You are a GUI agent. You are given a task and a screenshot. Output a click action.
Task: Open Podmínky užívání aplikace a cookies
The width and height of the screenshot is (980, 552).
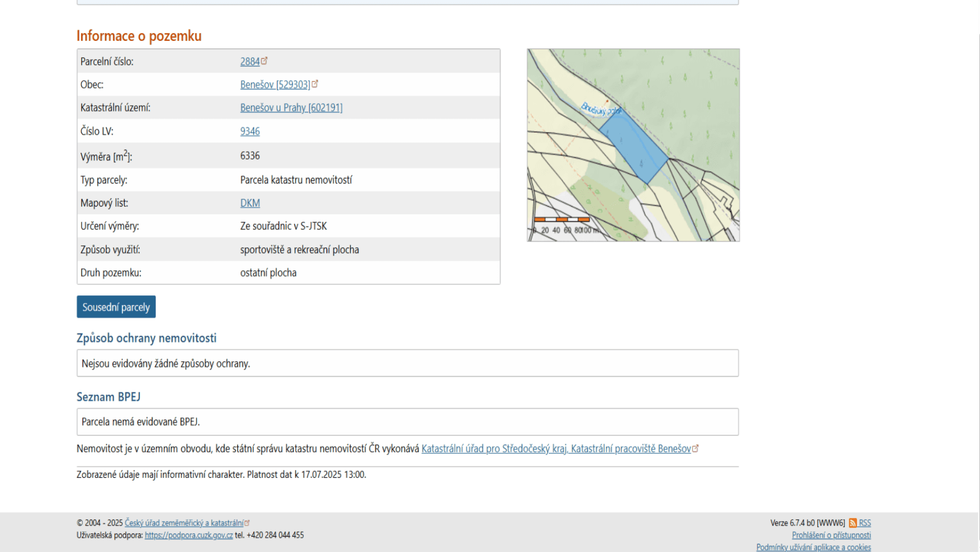813,547
